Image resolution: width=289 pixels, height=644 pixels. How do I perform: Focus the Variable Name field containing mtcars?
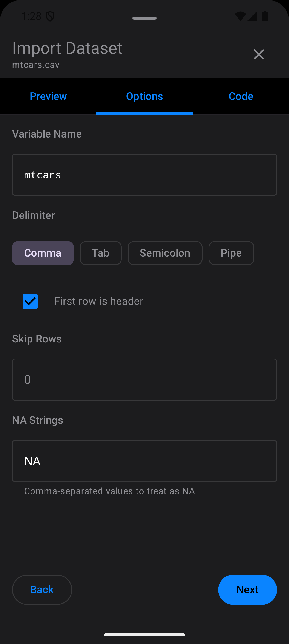click(x=144, y=175)
